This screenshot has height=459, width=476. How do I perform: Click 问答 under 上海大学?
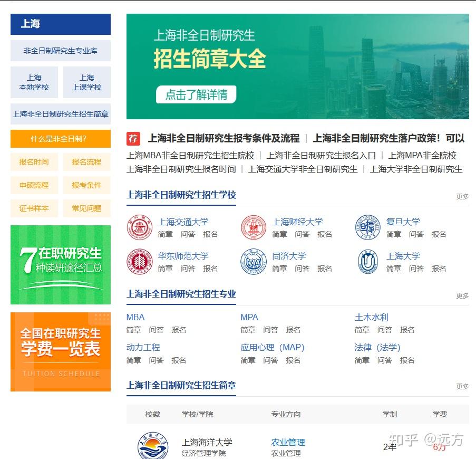(416, 269)
